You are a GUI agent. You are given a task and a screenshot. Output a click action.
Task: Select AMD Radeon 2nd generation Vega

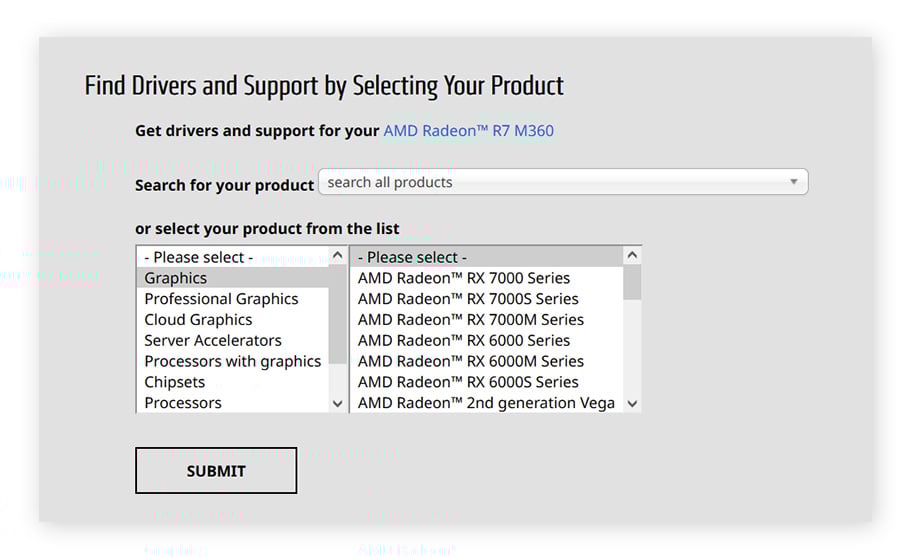(487, 403)
